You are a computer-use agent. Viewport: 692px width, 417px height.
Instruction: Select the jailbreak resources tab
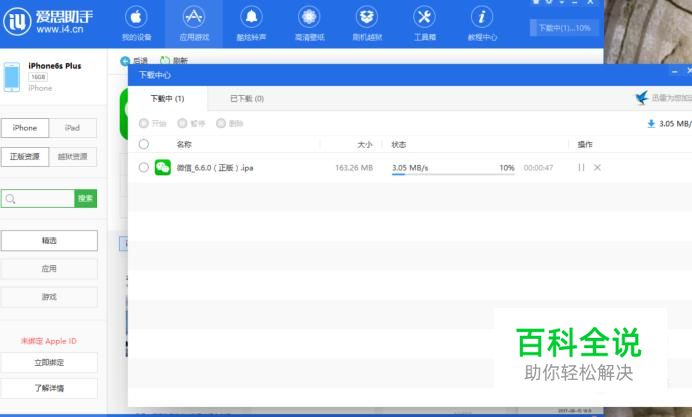click(72, 157)
